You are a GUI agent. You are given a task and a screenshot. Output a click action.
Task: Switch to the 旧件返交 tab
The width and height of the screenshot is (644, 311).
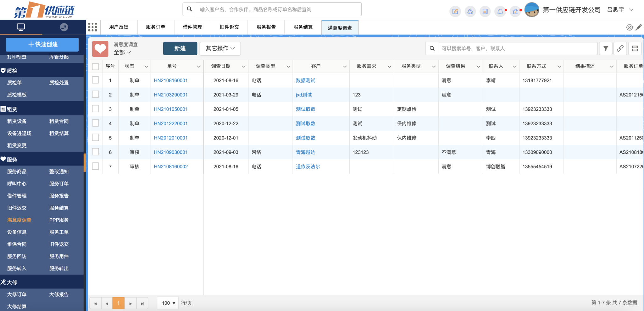(x=230, y=27)
